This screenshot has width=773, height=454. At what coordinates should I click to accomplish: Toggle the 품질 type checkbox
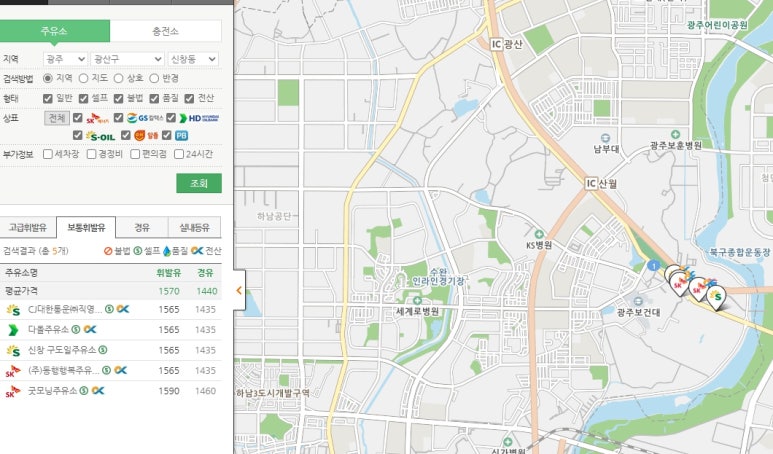point(154,99)
